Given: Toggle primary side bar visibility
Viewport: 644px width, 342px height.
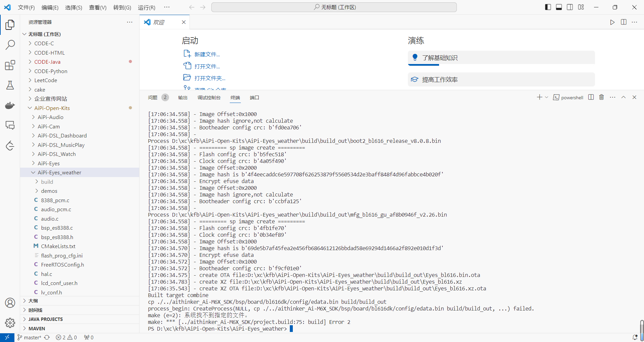Looking at the screenshot, I should click(548, 7).
